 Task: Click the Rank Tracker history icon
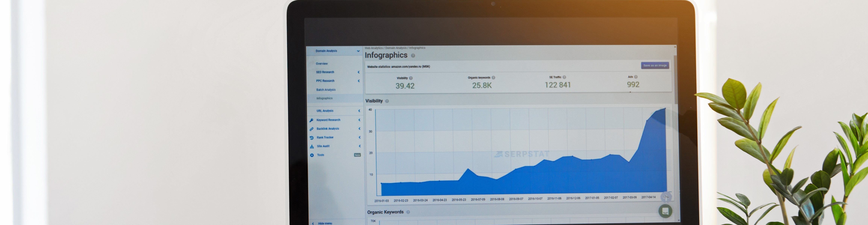tap(312, 138)
